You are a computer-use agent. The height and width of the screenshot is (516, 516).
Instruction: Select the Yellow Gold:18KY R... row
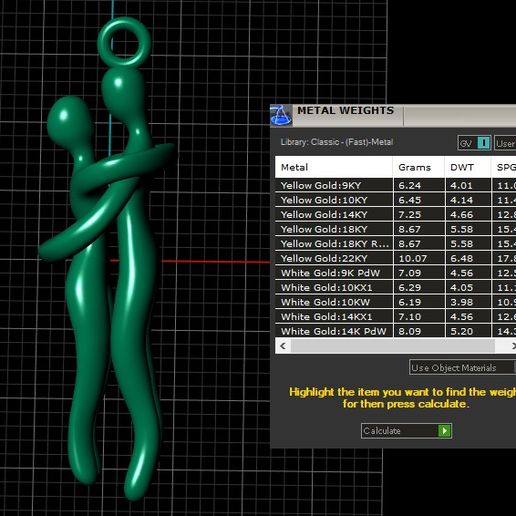[x=395, y=244]
